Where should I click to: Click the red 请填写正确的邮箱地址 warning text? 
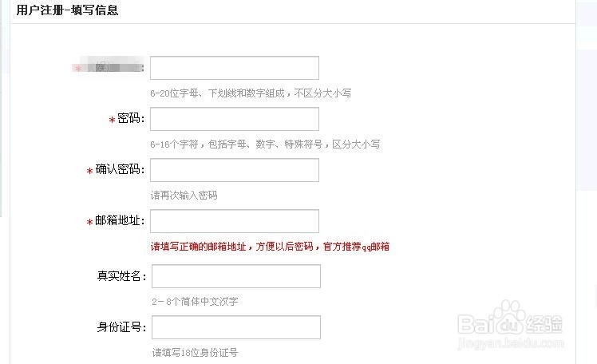[270, 247]
